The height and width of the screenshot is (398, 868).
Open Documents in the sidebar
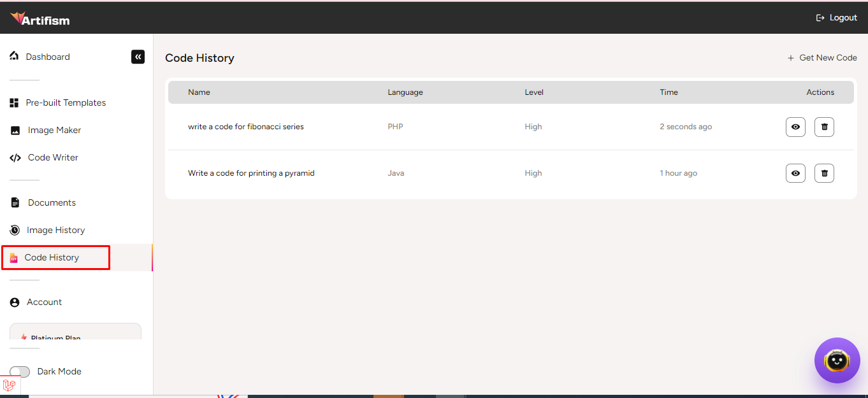tap(52, 203)
